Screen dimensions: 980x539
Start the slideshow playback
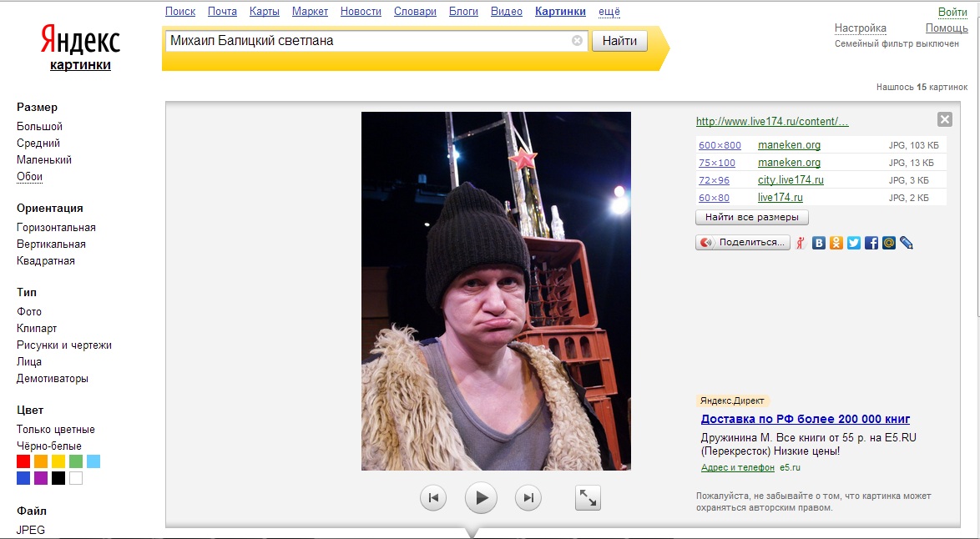pyautogui.click(x=481, y=498)
